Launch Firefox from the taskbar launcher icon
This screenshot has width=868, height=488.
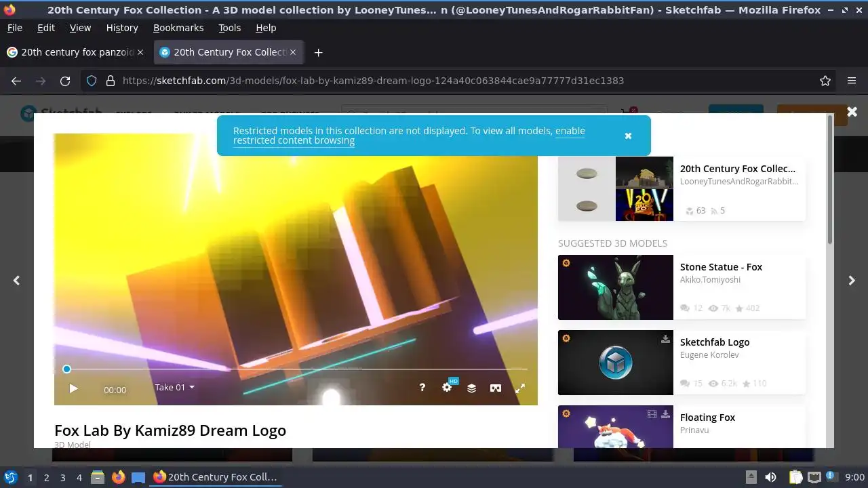point(118,477)
